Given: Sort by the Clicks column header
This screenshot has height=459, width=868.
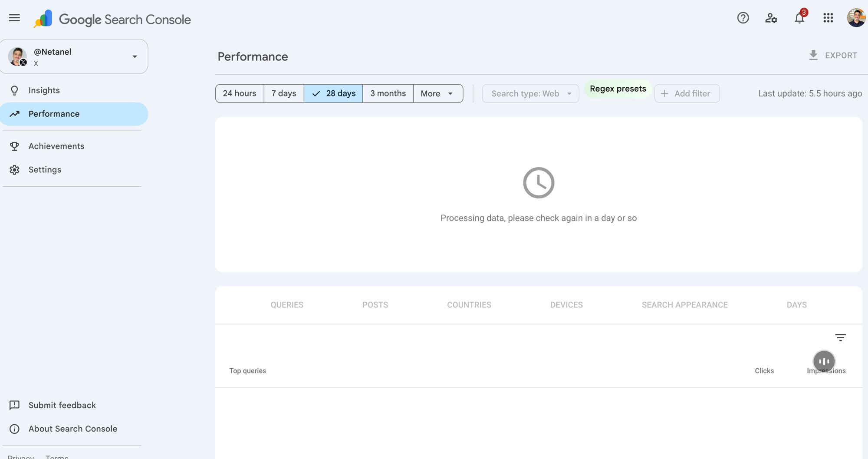Looking at the screenshot, I should point(764,371).
